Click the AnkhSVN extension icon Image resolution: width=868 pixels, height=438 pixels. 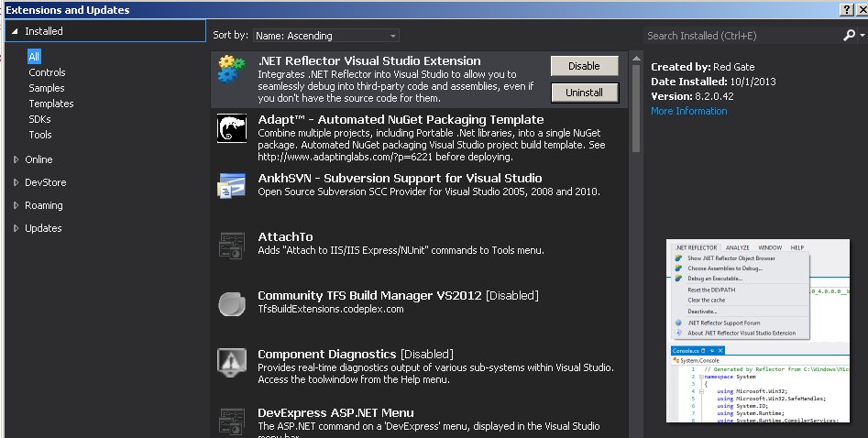click(x=231, y=186)
